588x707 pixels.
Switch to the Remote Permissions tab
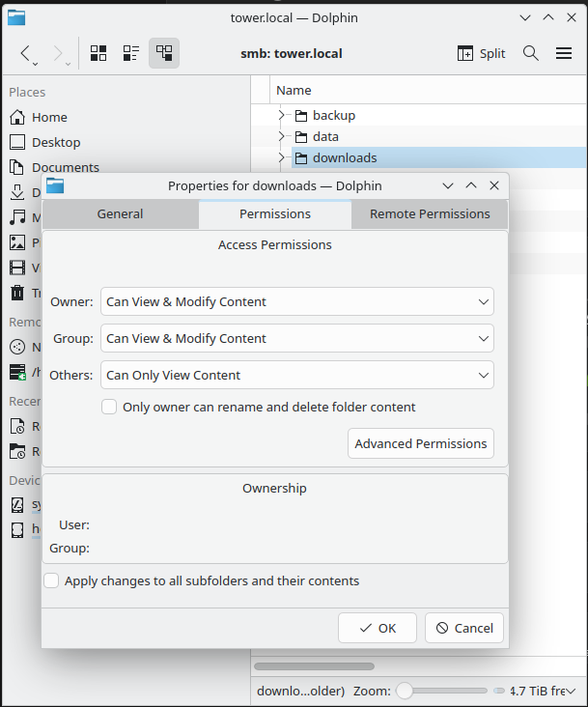(430, 213)
